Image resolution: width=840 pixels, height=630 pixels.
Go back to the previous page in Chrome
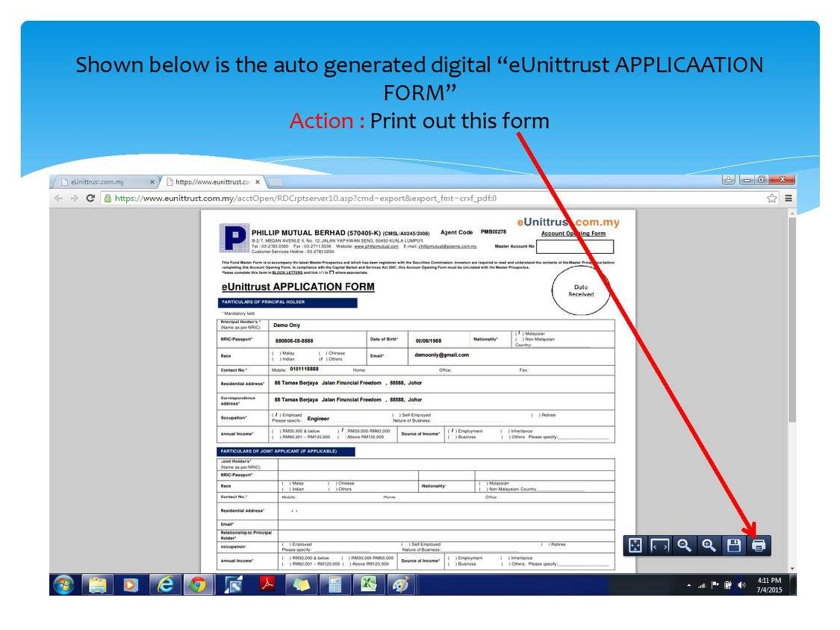pos(58,199)
